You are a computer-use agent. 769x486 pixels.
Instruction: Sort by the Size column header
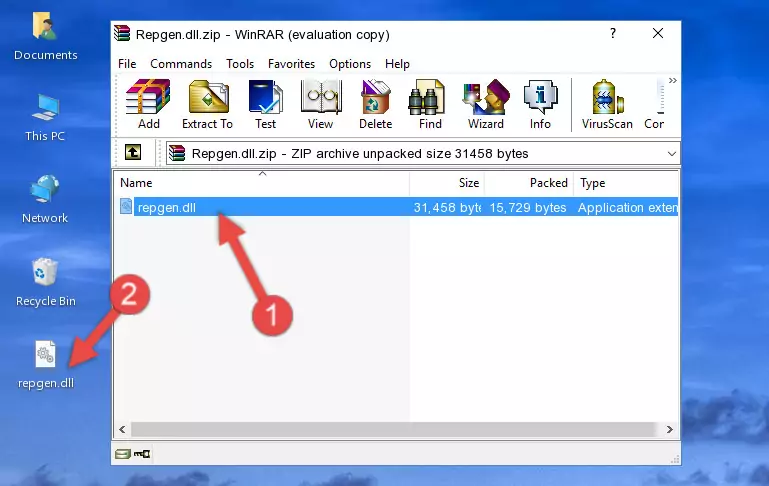447,183
